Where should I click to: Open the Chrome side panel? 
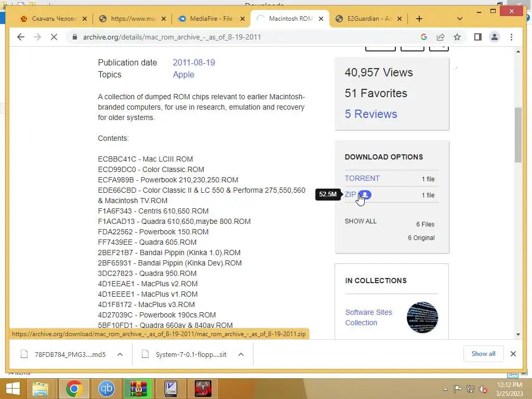pos(478,37)
